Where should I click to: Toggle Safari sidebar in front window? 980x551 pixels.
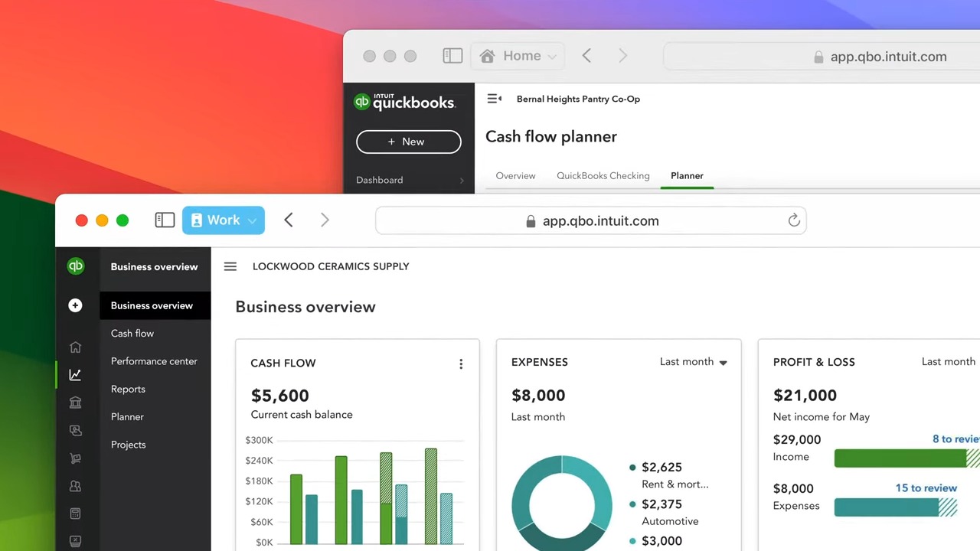(x=165, y=220)
